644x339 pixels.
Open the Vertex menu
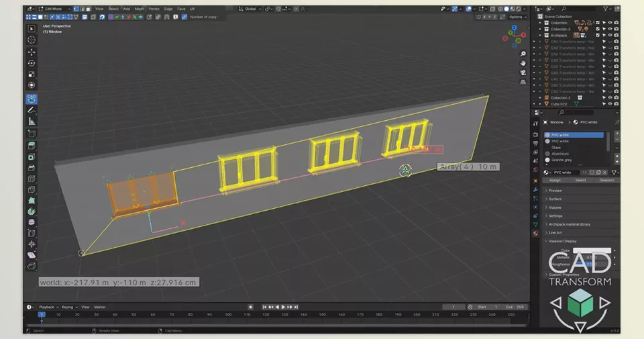click(x=154, y=9)
